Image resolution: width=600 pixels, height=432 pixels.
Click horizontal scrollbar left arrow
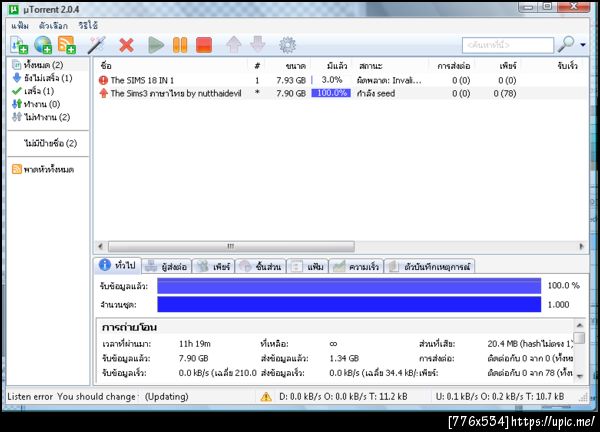point(100,246)
